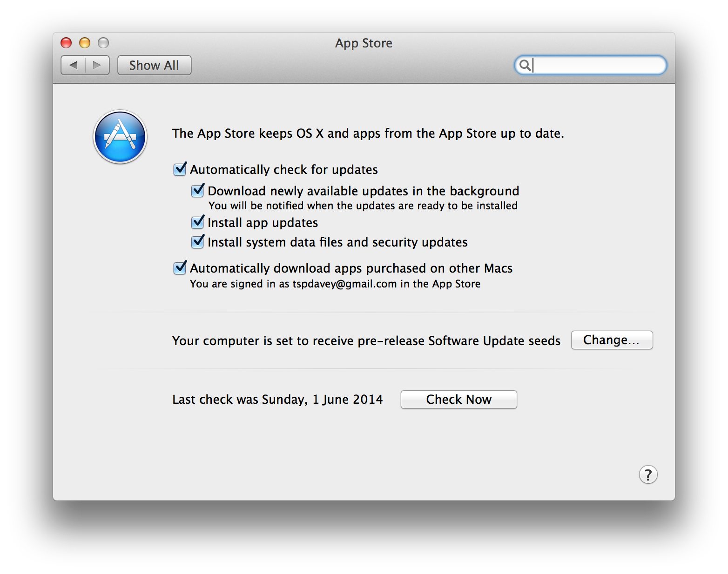Viewport: 728px width, 574px height.
Task: Uncheck Automatically check for updates
Action: tap(180, 169)
